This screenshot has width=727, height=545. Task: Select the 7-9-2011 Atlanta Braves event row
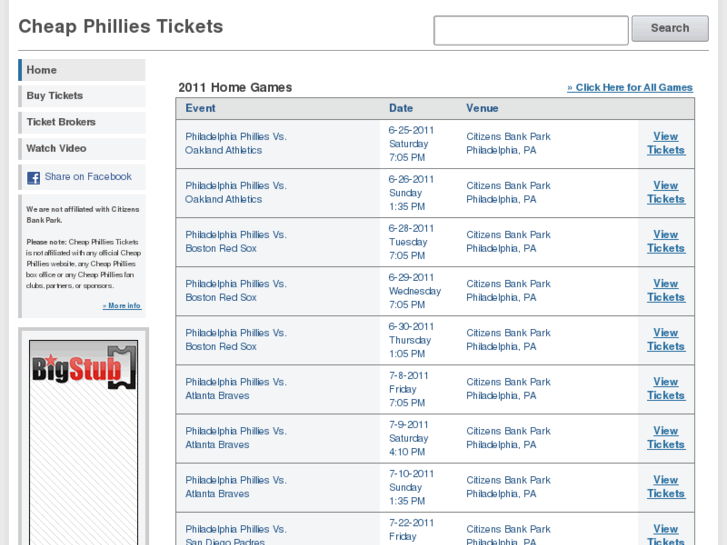pyautogui.click(x=236, y=438)
